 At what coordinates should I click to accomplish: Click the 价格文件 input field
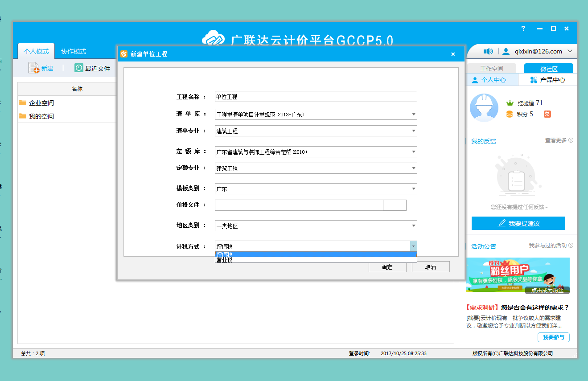pos(299,205)
